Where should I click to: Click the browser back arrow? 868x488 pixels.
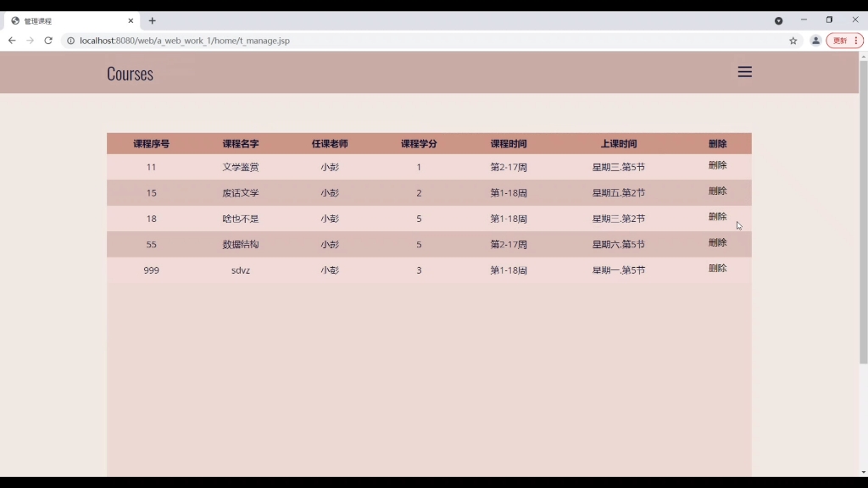[x=11, y=40]
